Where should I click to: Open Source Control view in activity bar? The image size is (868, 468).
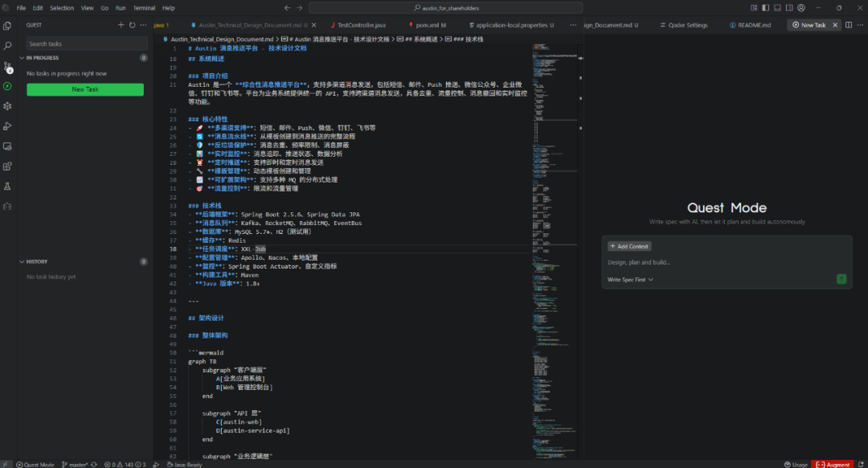[7, 67]
